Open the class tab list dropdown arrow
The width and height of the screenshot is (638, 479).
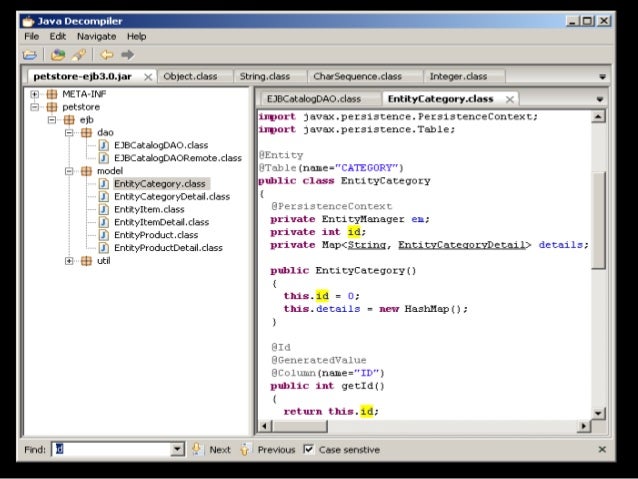[600, 99]
